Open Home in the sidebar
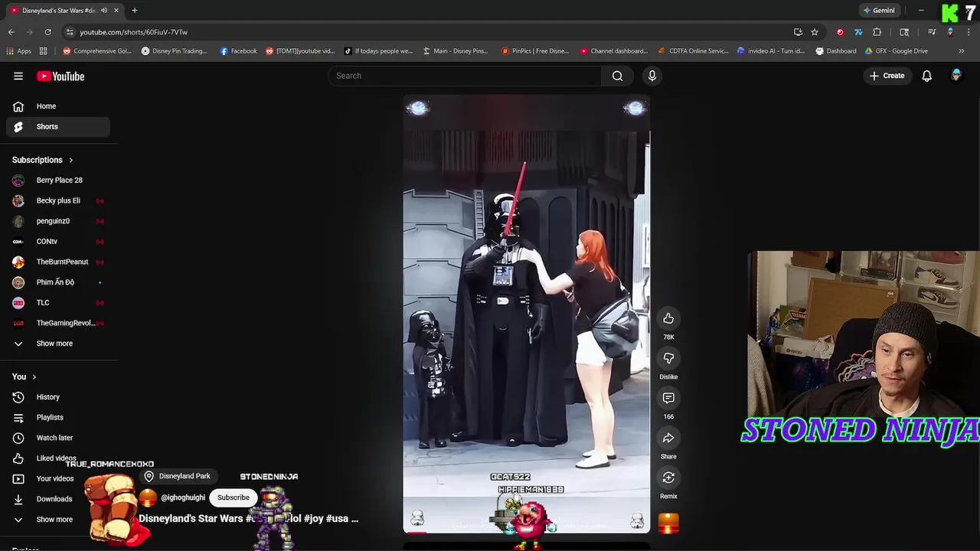Screen dimensions: 980x551 point(58,106)
